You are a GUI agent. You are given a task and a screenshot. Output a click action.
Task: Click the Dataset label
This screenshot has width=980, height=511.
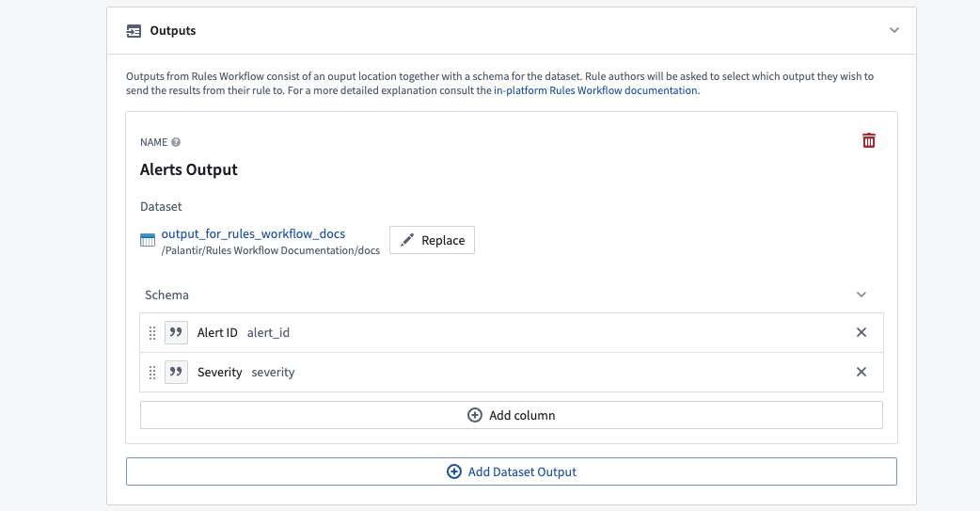pyautogui.click(x=161, y=206)
